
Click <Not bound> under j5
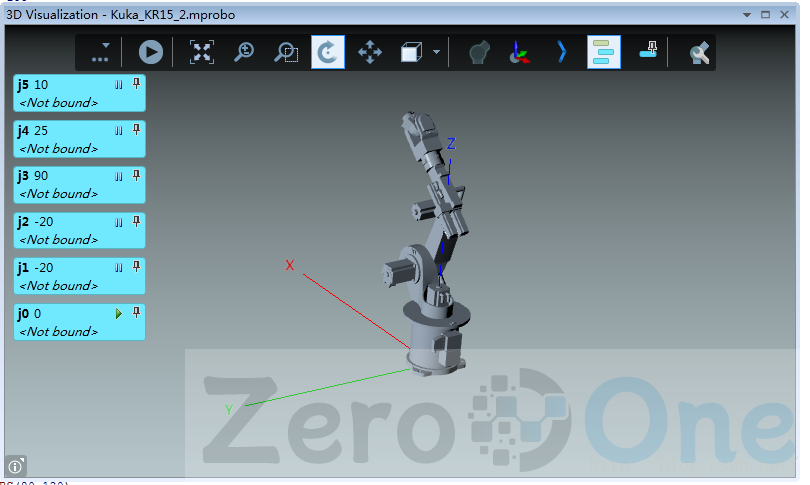click(58, 103)
